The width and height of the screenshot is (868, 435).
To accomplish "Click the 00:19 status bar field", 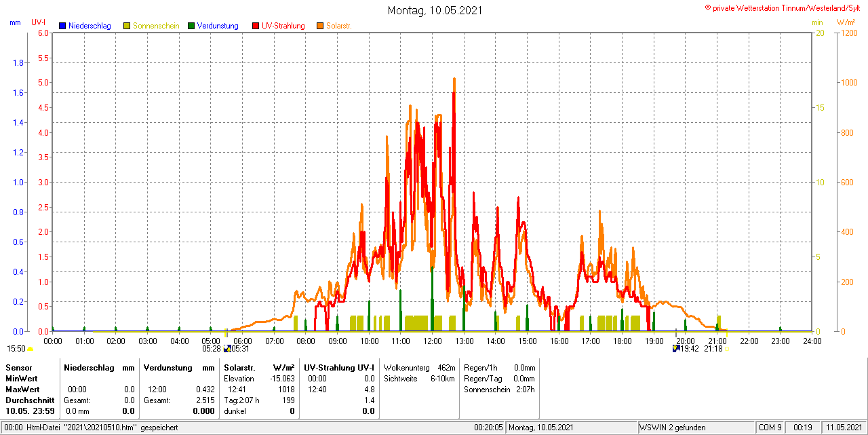I will (x=803, y=428).
